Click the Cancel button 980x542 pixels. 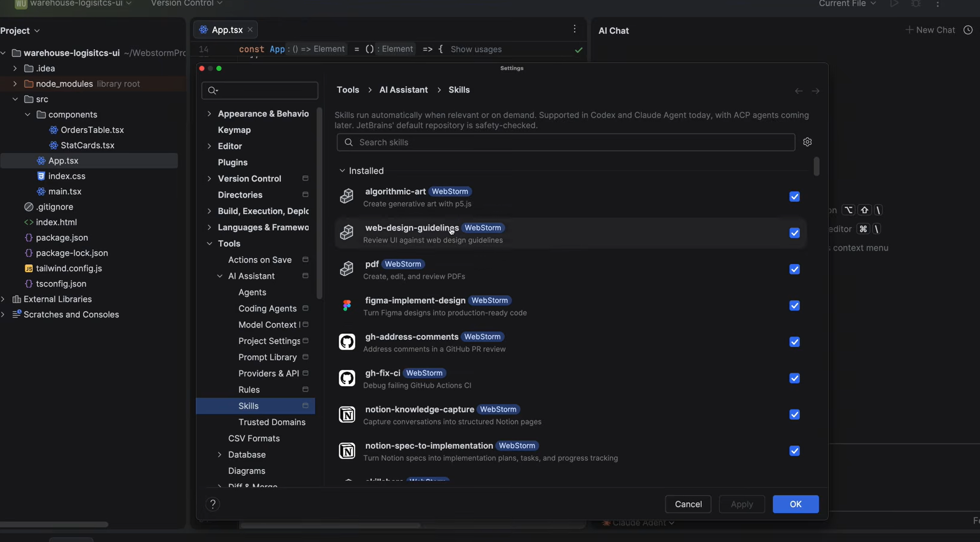(688, 504)
